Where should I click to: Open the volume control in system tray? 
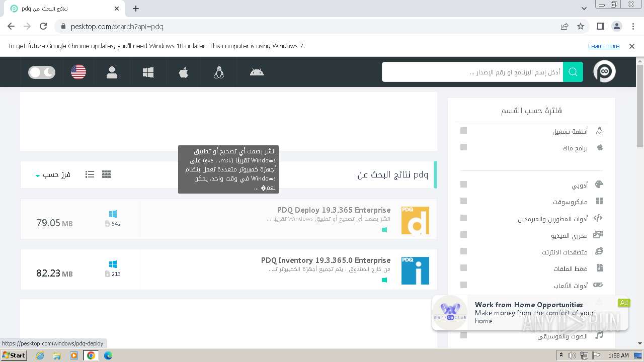click(572, 355)
